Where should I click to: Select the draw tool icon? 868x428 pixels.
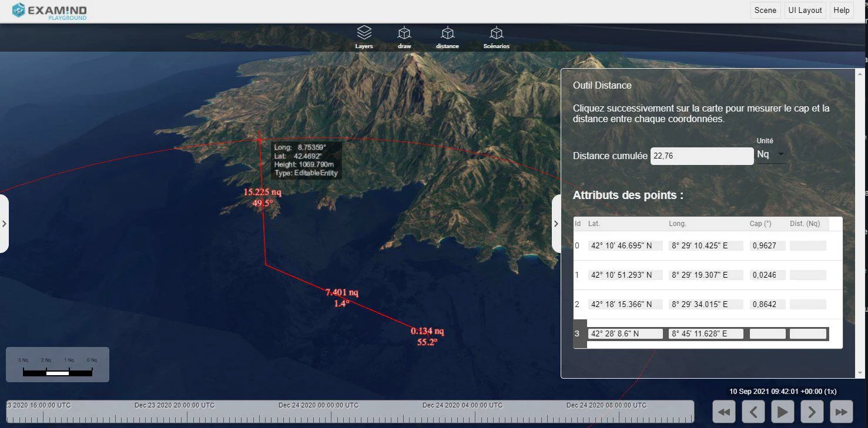coord(404,38)
